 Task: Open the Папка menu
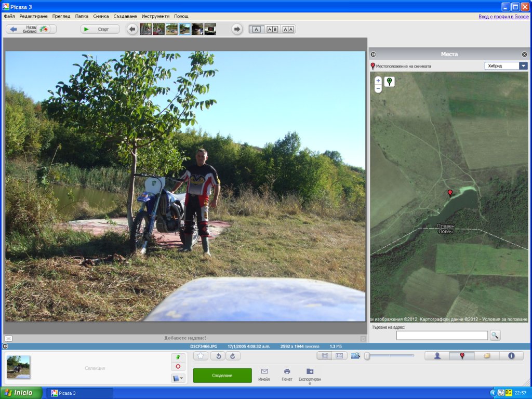pos(82,16)
